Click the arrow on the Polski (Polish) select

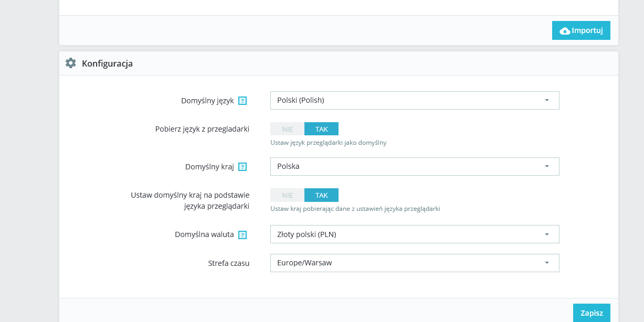point(546,101)
